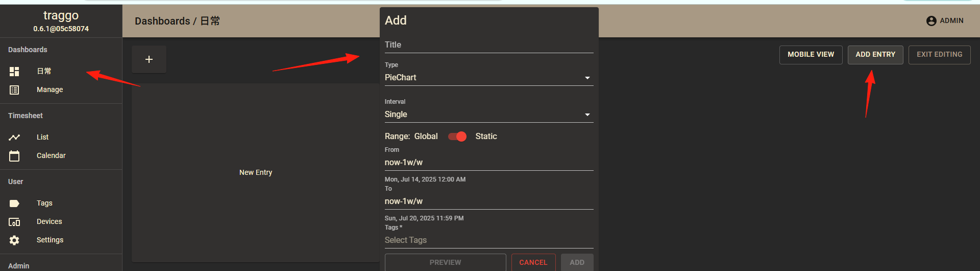The width and height of the screenshot is (980, 271).
Task: Click the PREVIEW button in dialog
Action: point(445,262)
